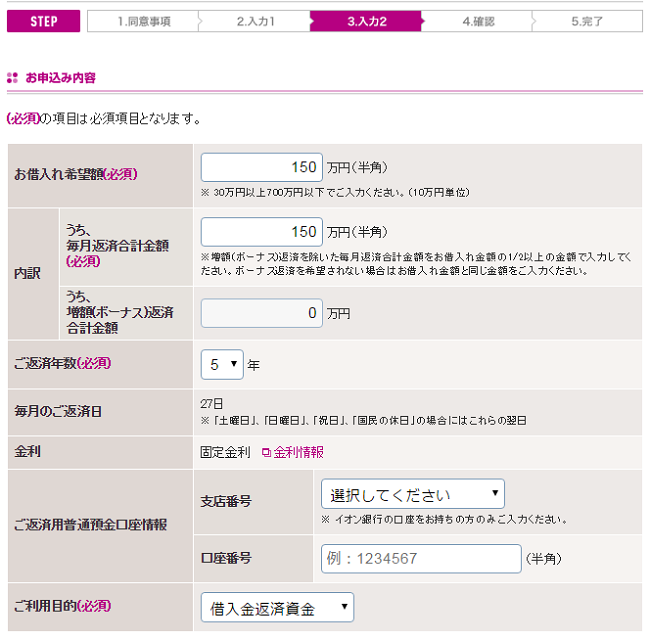Click the お借入れ希望額(必須) label
Viewport: 650px width, 640px height.
point(76,174)
